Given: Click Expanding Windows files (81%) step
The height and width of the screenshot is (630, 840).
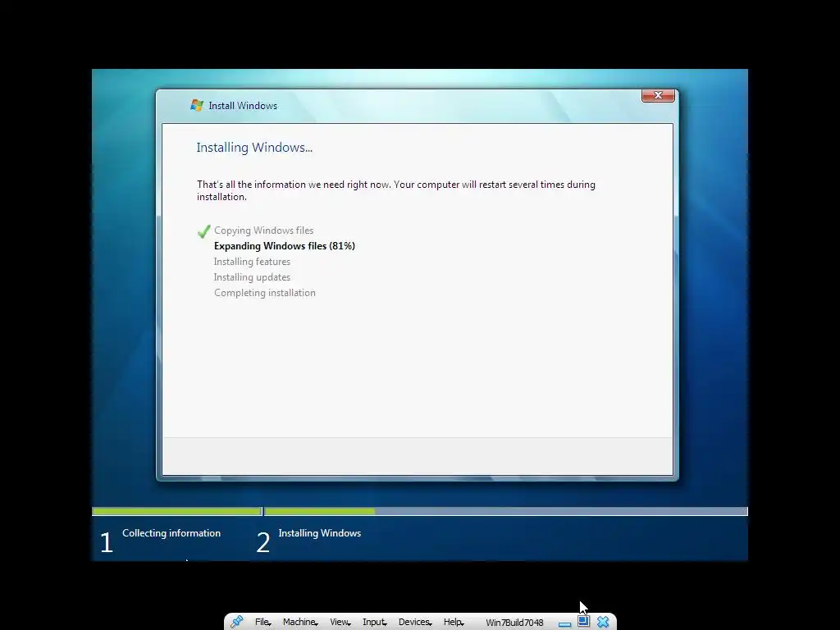Looking at the screenshot, I should click(x=285, y=246).
